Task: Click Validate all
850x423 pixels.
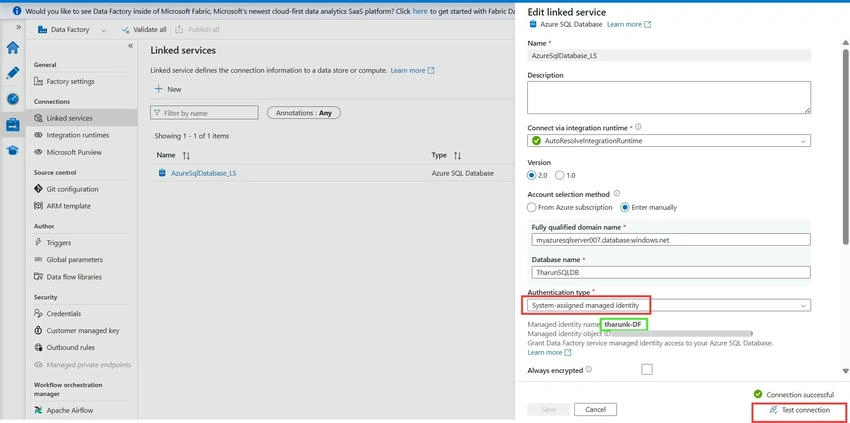Action: click(144, 30)
